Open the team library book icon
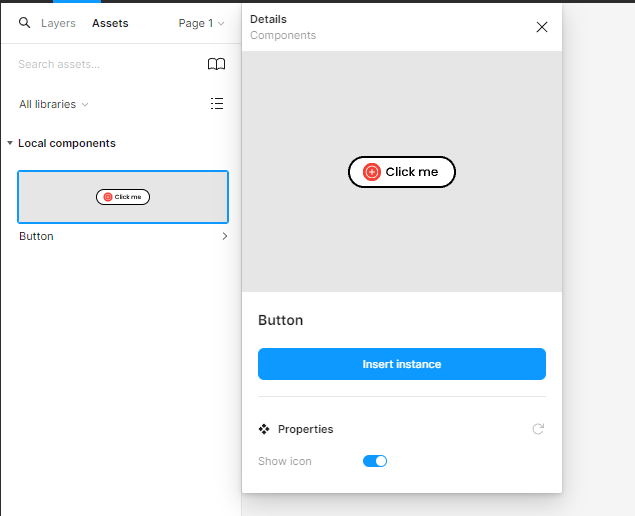This screenshot has height=516, width=635. (x=216, y=64)
